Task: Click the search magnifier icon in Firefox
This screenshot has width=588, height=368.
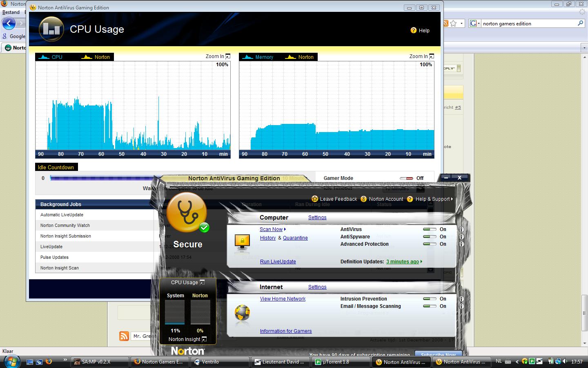Action: point(580,23)
